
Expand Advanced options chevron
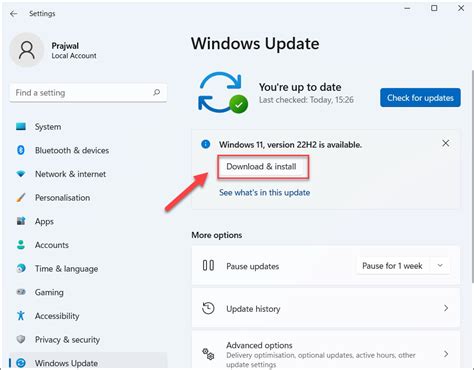tap(446, 354)
